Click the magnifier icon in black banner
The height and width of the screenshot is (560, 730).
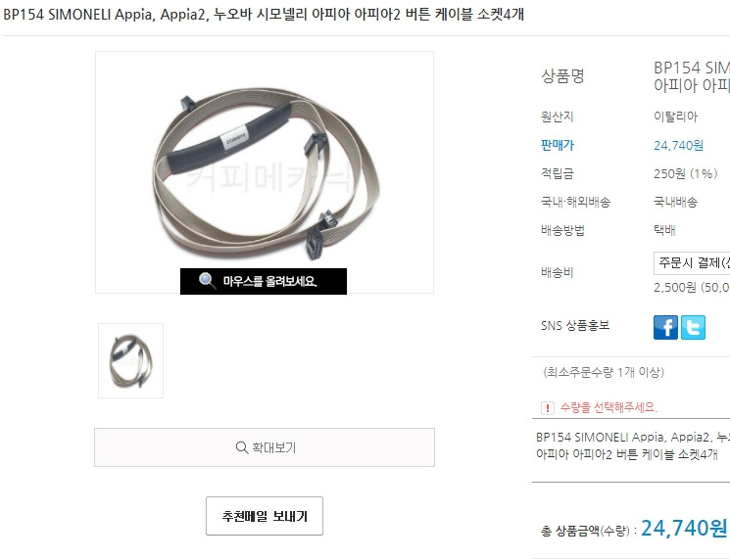[207, 281]
